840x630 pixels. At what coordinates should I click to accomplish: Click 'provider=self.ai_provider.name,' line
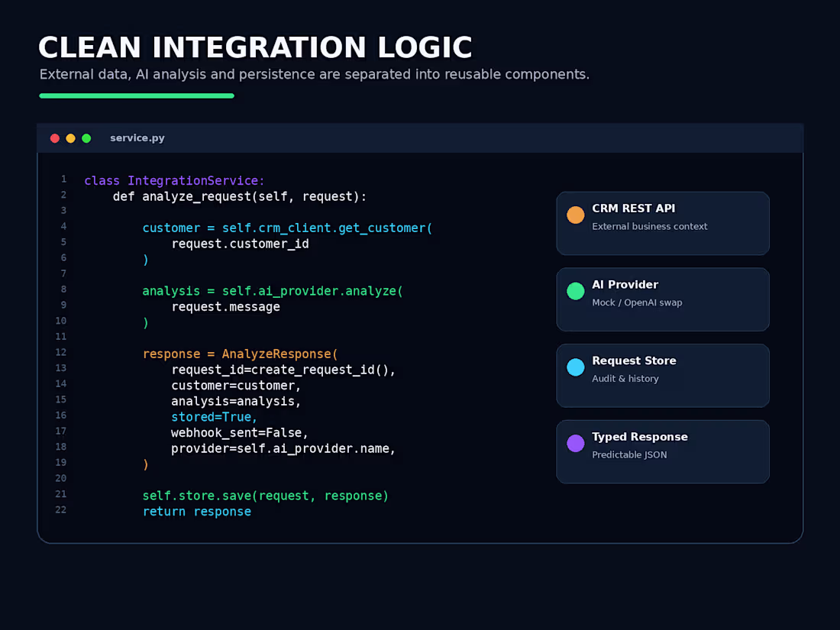click(x=283, y=448)
